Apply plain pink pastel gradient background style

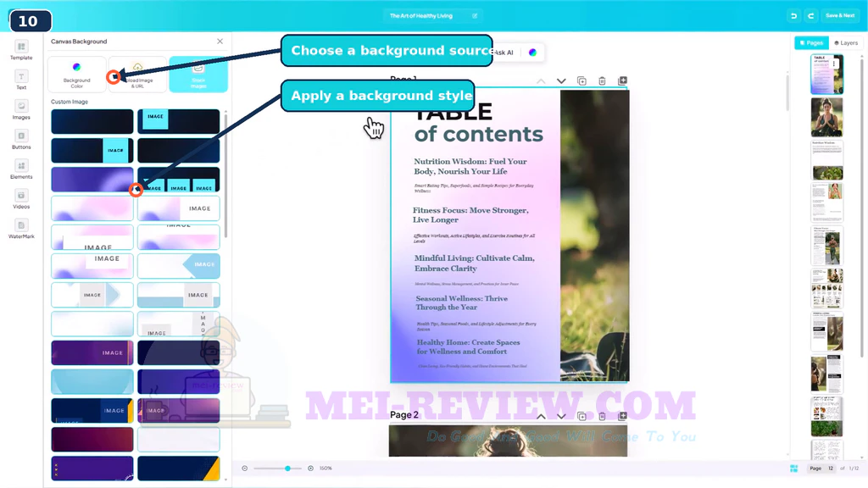pyautogui.click(x=92, y=208)
